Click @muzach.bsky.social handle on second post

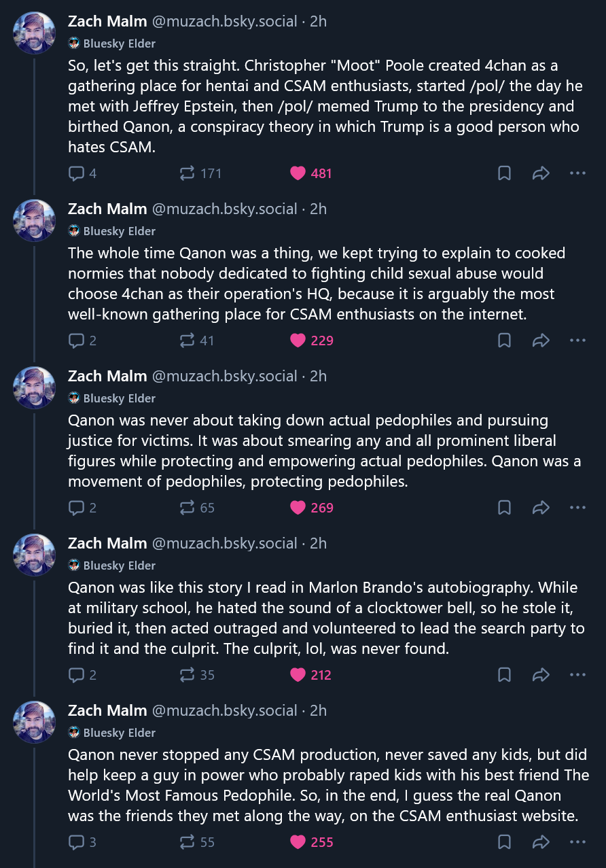pyautogui.click(x=224, y=209)
